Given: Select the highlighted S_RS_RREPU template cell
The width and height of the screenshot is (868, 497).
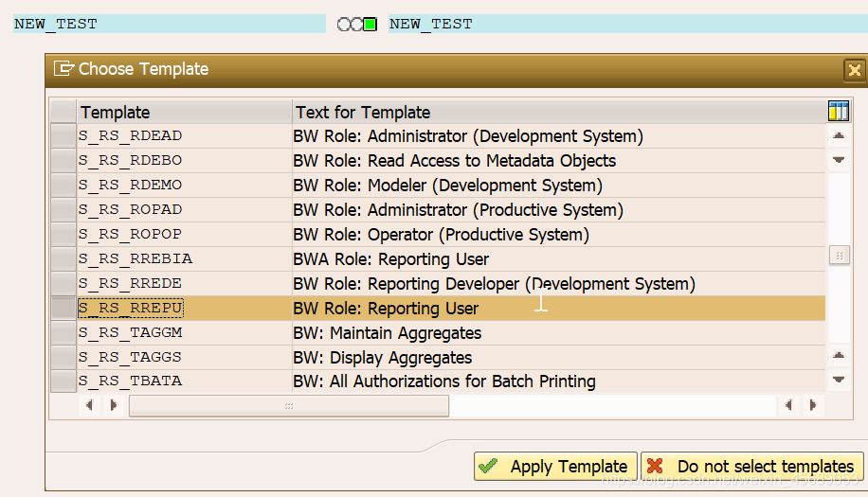Looking at the screenshot, I should (185, 308).
